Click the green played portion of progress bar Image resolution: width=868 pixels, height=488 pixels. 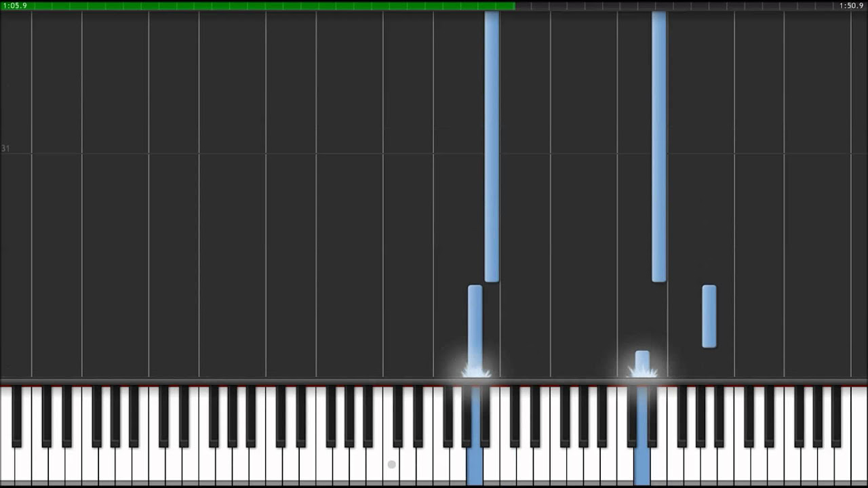point(258,5)
